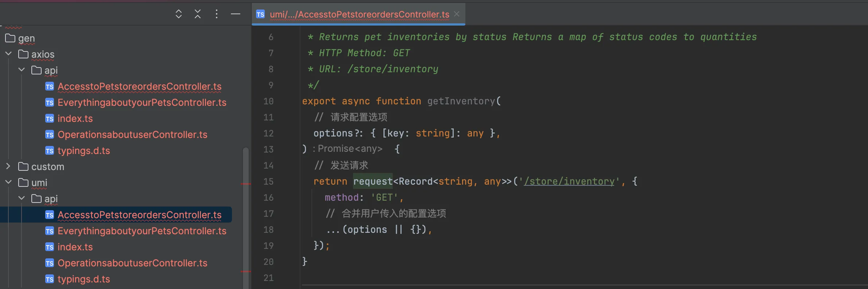
Task: Click TS icon of axios EverythingaboutyourPetsController.ts
Action: point(50,103)
